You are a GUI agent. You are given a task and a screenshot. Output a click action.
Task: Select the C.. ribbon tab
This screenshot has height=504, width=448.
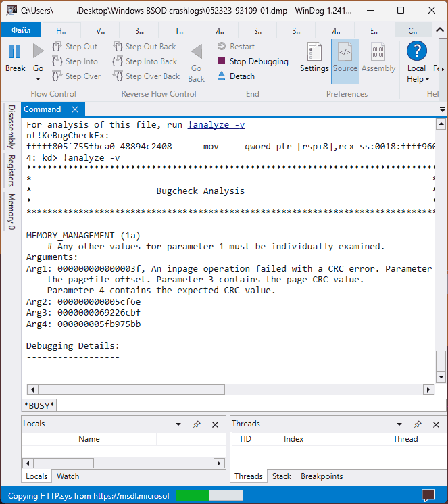[x=413, y=31]
